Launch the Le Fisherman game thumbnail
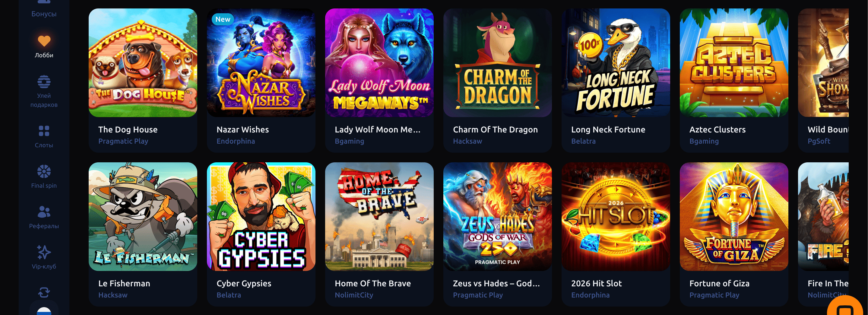This screenshot has height=315, width=868. point(143,217)
